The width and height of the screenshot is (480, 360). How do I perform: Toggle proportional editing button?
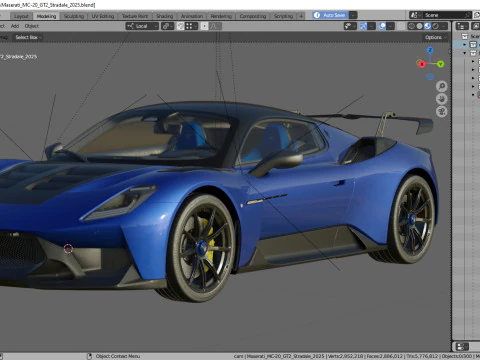(x=204, y=26)
